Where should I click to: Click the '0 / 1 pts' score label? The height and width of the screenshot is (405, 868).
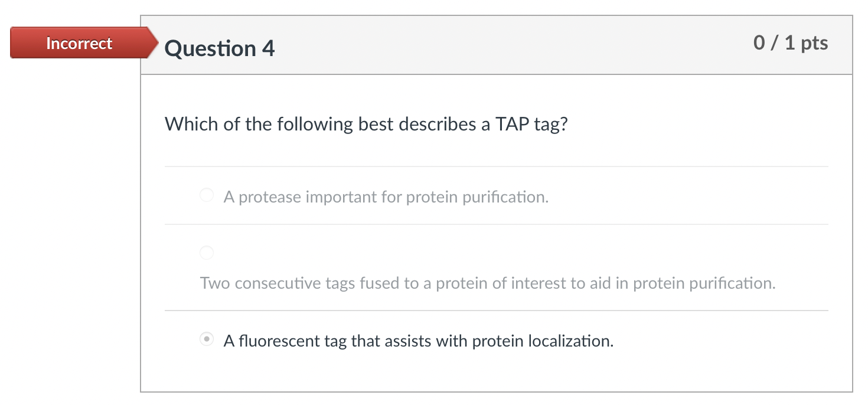(791, 42)
